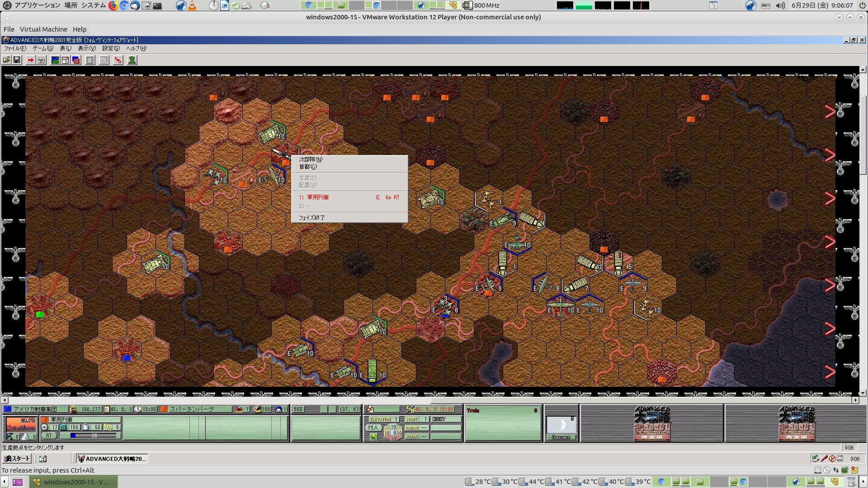Click the grid table toolbar icon
868x488 pixels.
90,60
